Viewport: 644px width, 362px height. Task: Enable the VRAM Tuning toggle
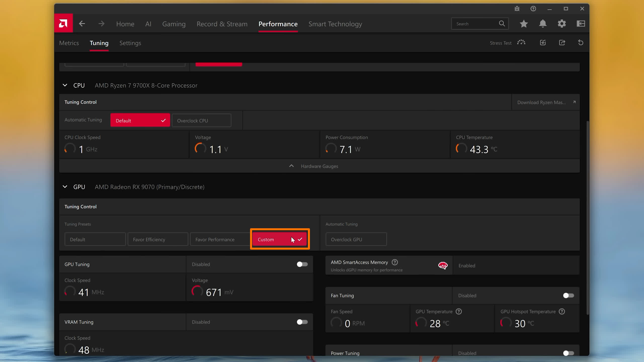click(302, 322)
